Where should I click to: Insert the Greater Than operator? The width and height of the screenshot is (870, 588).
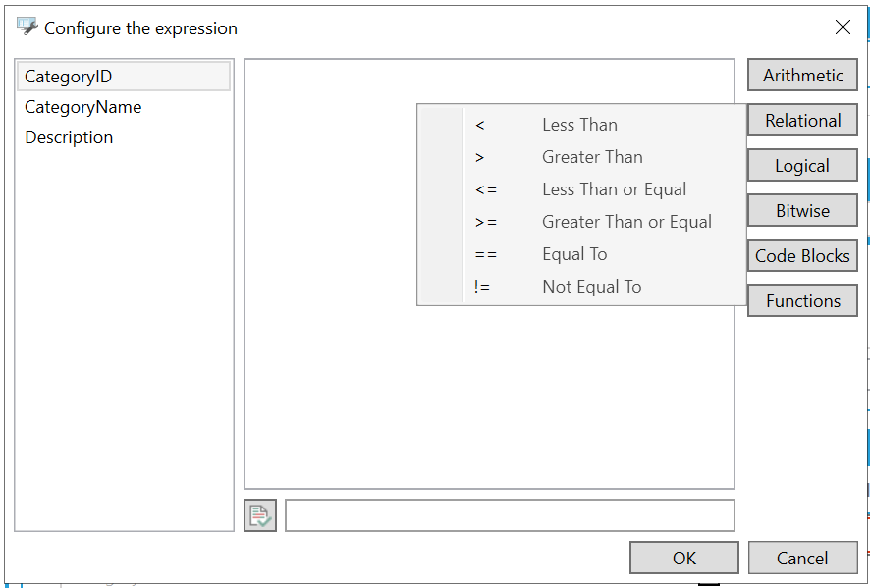pyautogui.click(x=592, y=157)
